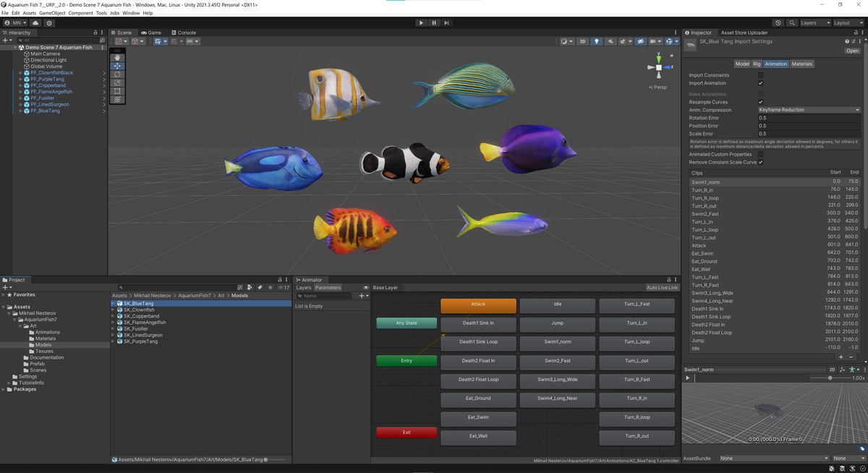The image size is (868, 473).
Task: Click Auto Live Link button
Action: 662,288
